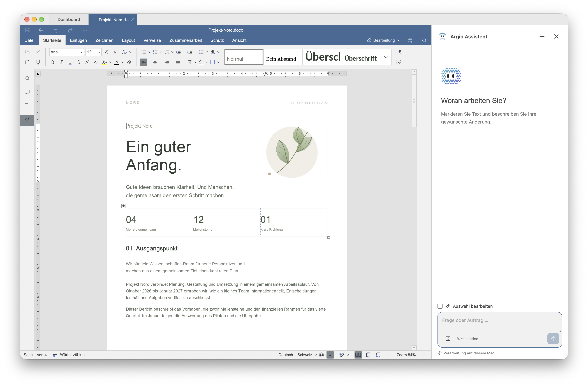Enable the Auswahl bearbeiten checkbox
The width and height of the screenshot is (588, 386).
[x=440, y=306]
